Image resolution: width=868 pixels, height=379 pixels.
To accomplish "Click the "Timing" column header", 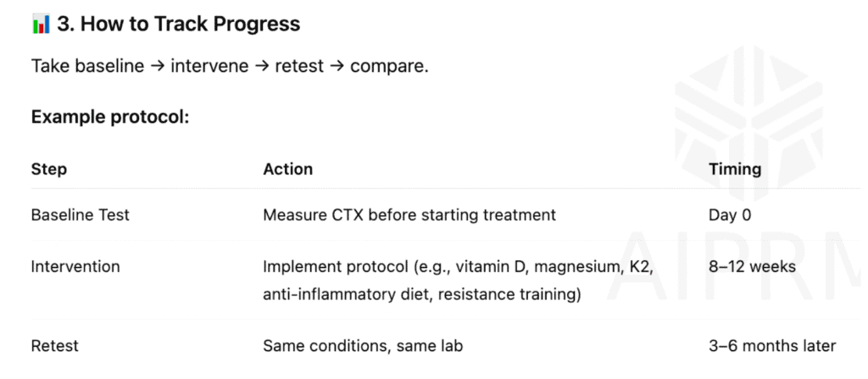I will coord(734,169).
